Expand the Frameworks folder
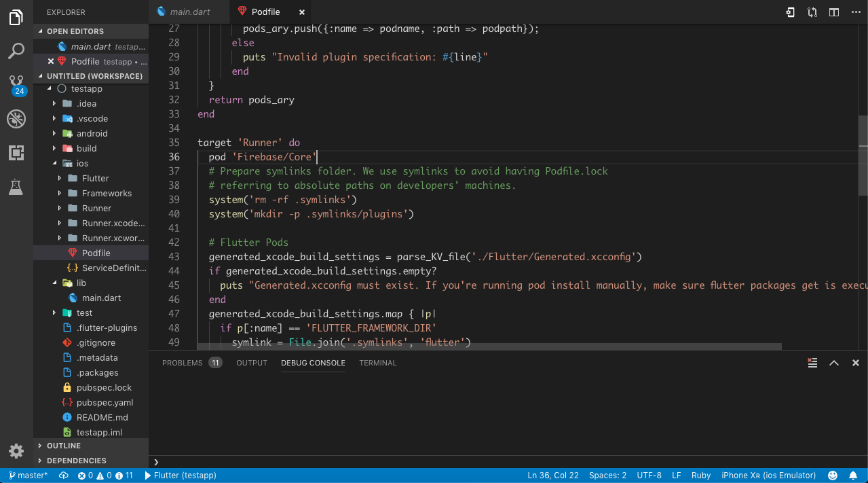Image resolution: width=868 pixels, height=483 pixels. pos(91,194)
